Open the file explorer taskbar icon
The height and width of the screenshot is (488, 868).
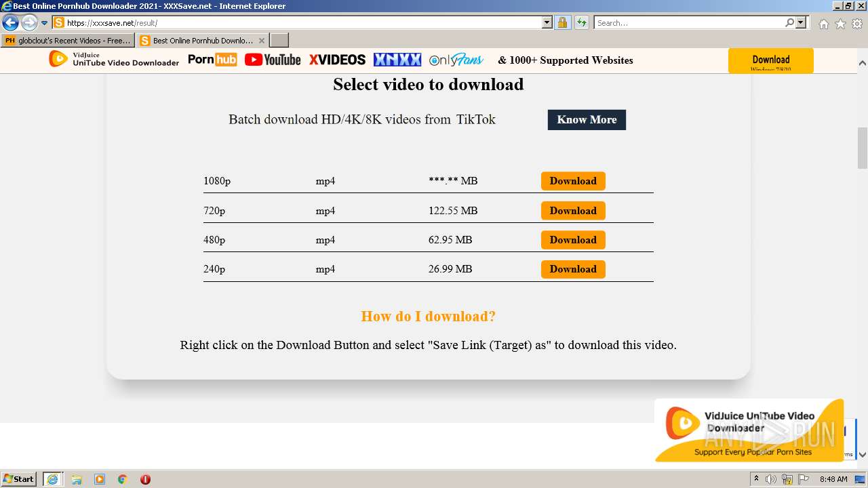pos(77,479)
